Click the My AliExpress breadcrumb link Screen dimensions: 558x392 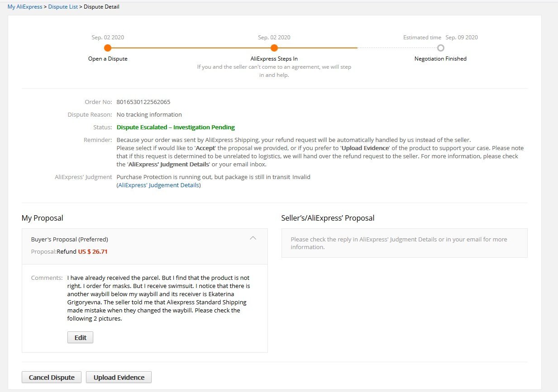tap(25, 7)
